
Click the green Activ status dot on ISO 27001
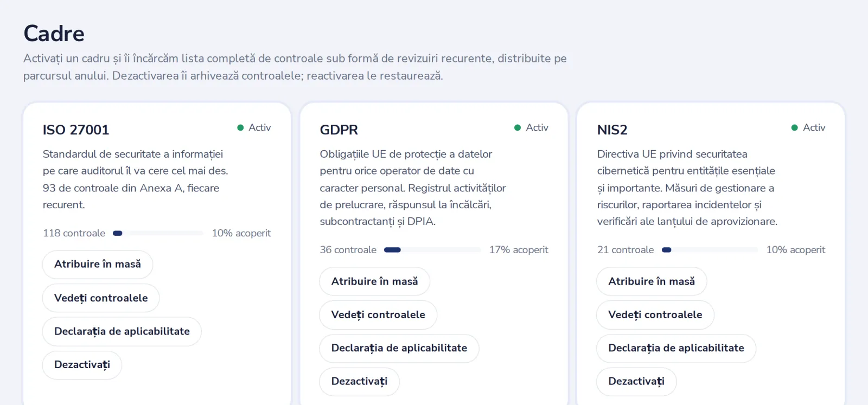tap(240, 128)
